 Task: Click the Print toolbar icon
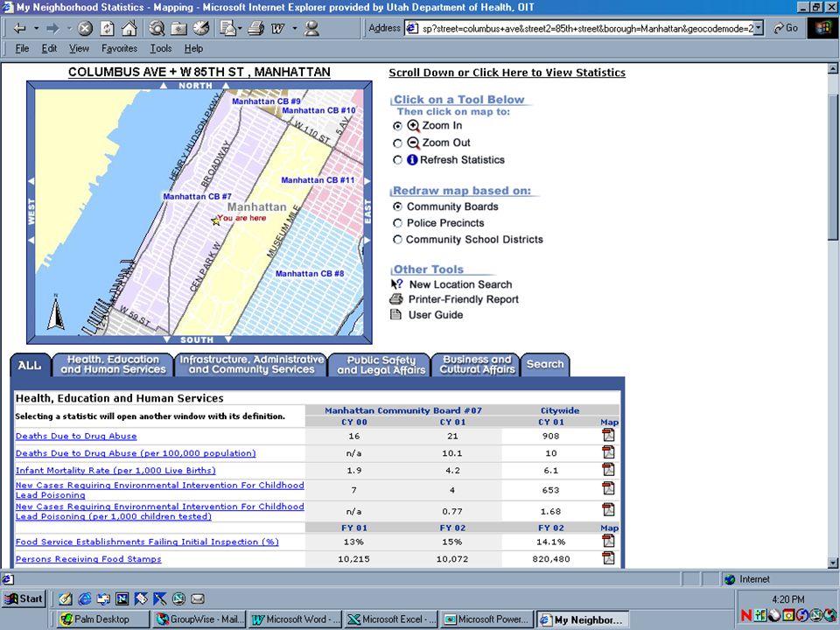pos(256,28)
